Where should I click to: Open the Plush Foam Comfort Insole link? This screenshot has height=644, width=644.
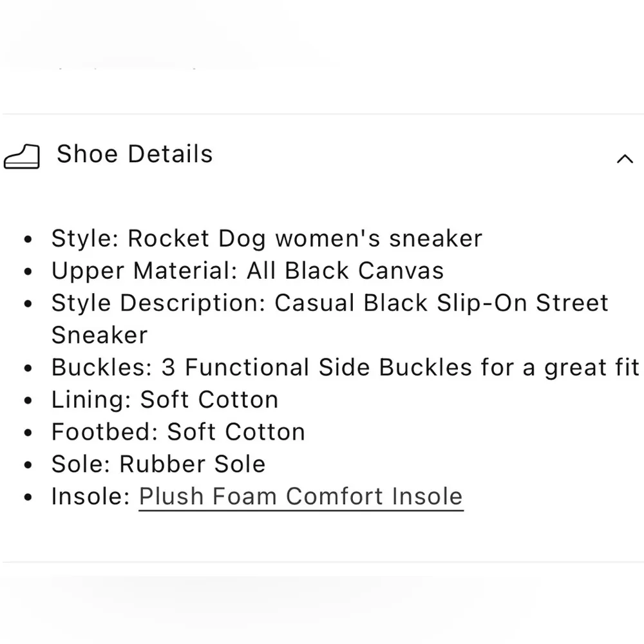(x=300, y=496)
